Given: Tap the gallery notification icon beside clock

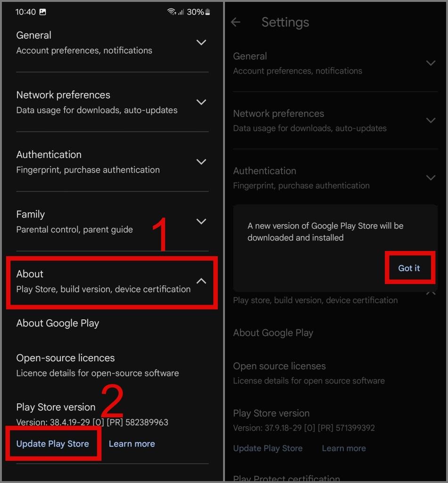Looking at the screenshot, I should tap(42, 12).
